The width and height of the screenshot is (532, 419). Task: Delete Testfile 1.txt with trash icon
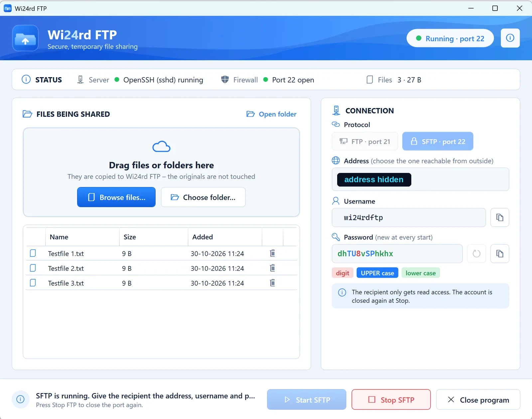tap(272, 253)
